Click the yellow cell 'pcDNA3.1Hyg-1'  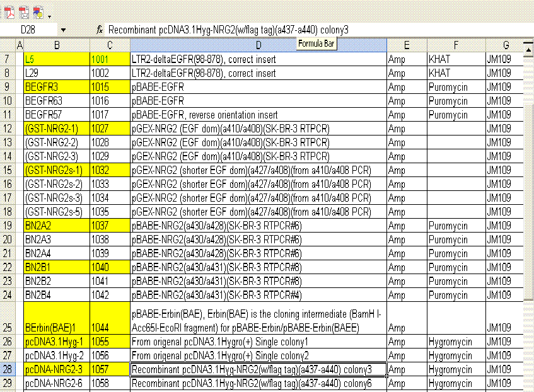[57, 342]
